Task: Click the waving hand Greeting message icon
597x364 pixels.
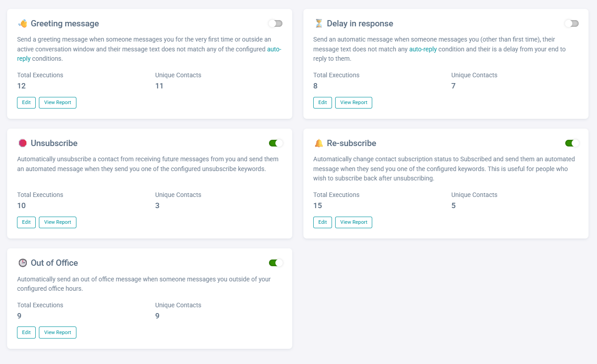Action: (x=23, y=24)
